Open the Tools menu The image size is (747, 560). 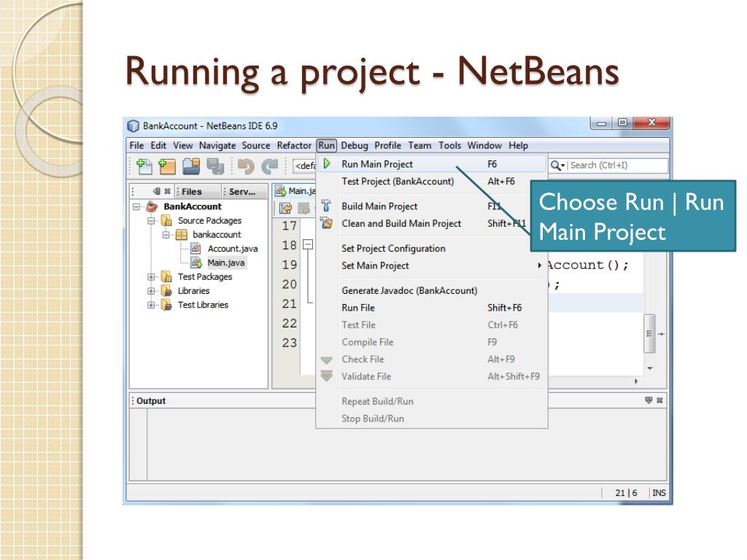(449, 146)
